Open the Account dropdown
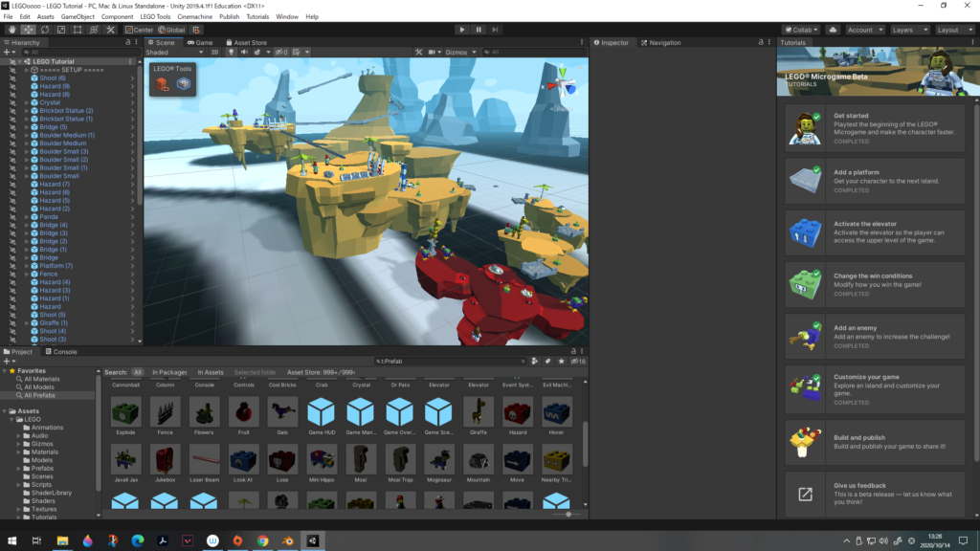The height and width of the screenshot is (551, 980). tap(865, 30)
